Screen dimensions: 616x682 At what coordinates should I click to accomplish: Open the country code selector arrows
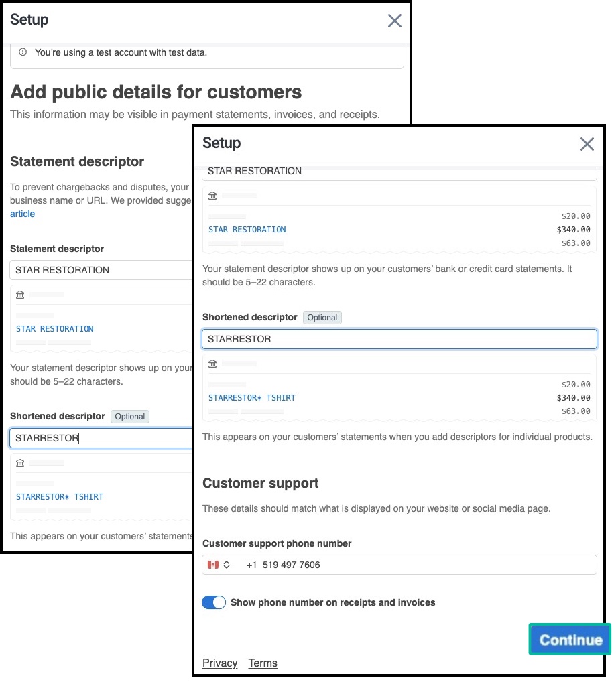tap(227, 565)
